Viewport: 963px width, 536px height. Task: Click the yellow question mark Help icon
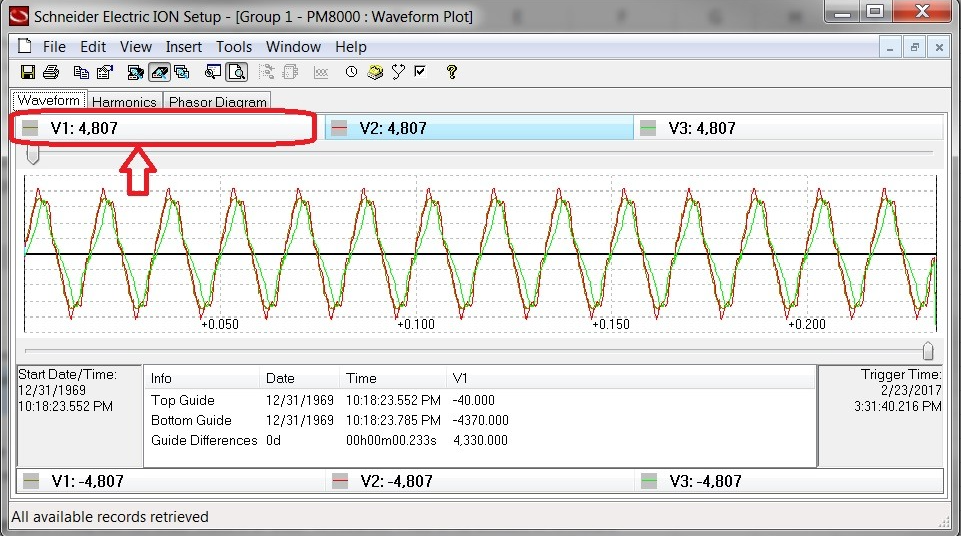452,72
